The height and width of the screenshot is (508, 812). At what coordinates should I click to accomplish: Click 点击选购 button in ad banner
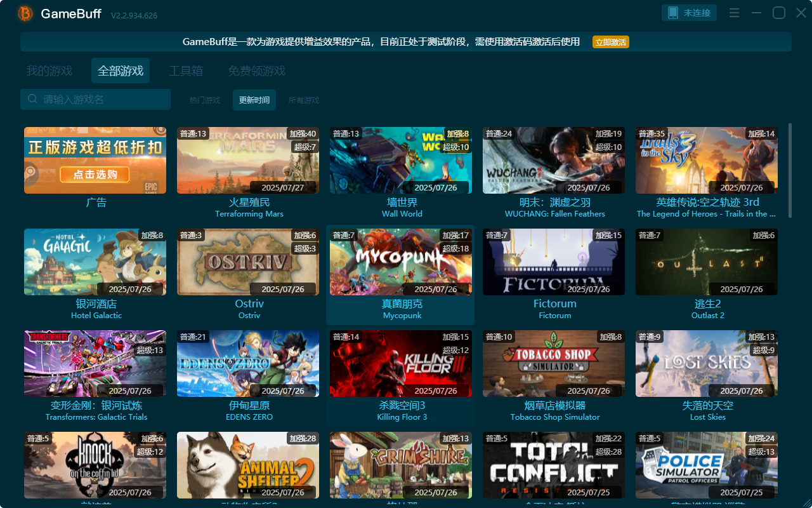pos(95,175)
